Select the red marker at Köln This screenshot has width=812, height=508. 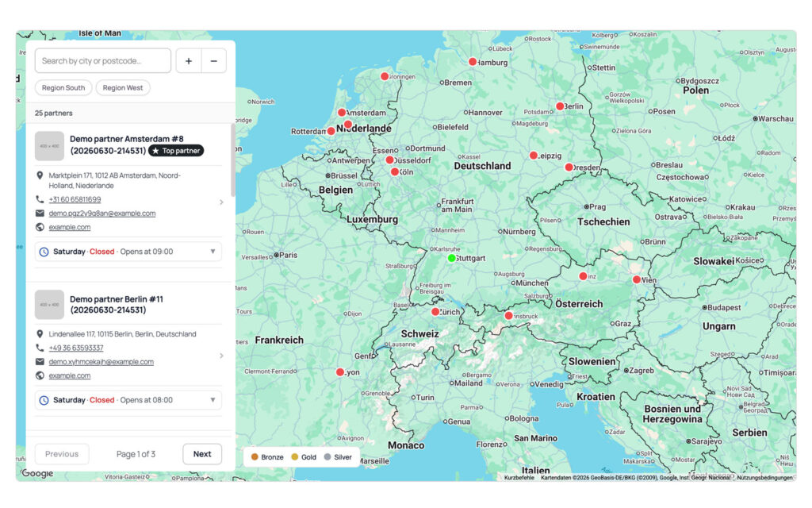click(395, 171)
